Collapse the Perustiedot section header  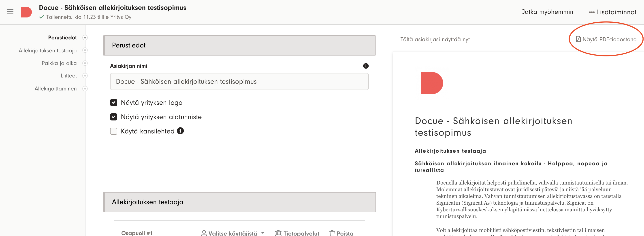[239, 45]
